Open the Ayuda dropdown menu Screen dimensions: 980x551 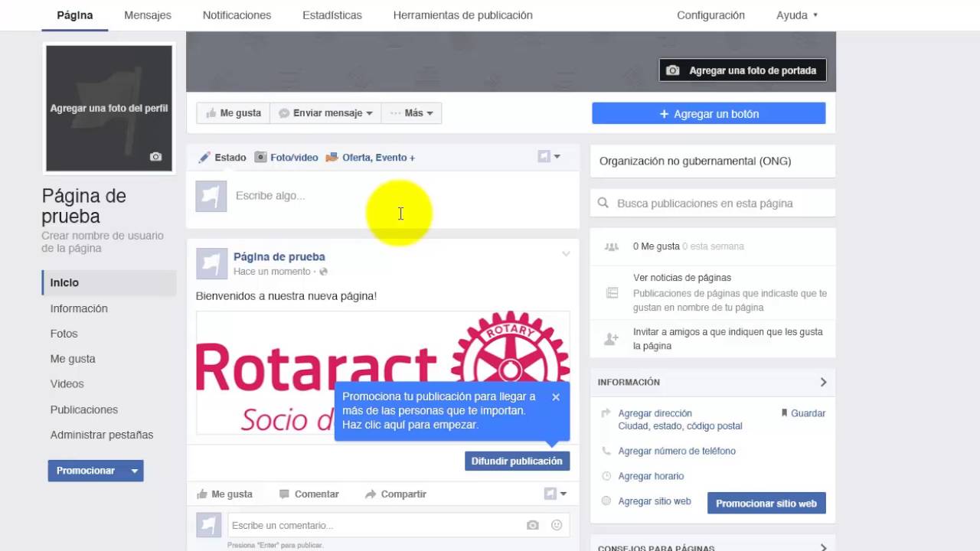(x=797, y=15)
